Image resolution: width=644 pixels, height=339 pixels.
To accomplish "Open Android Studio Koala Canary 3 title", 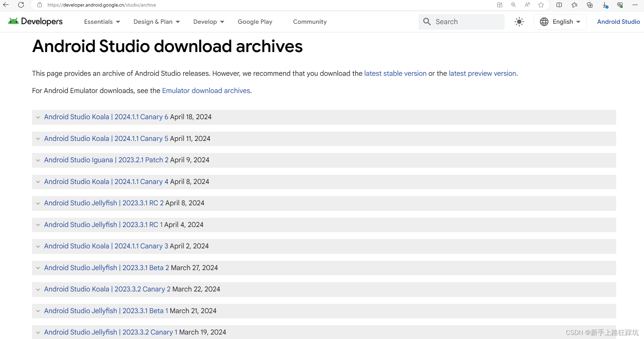I will 106,246.
